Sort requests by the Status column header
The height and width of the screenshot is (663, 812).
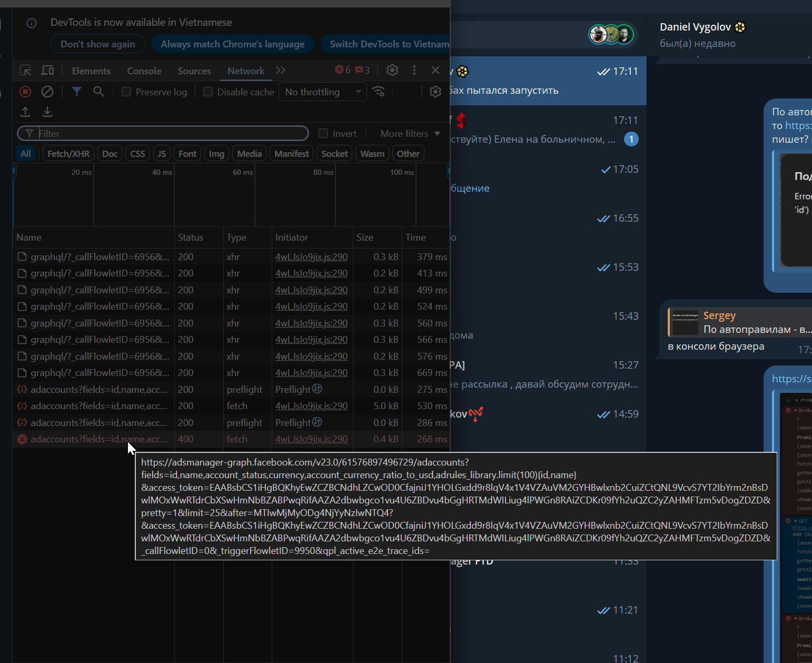pyautogui.click(x=199, y=238)
